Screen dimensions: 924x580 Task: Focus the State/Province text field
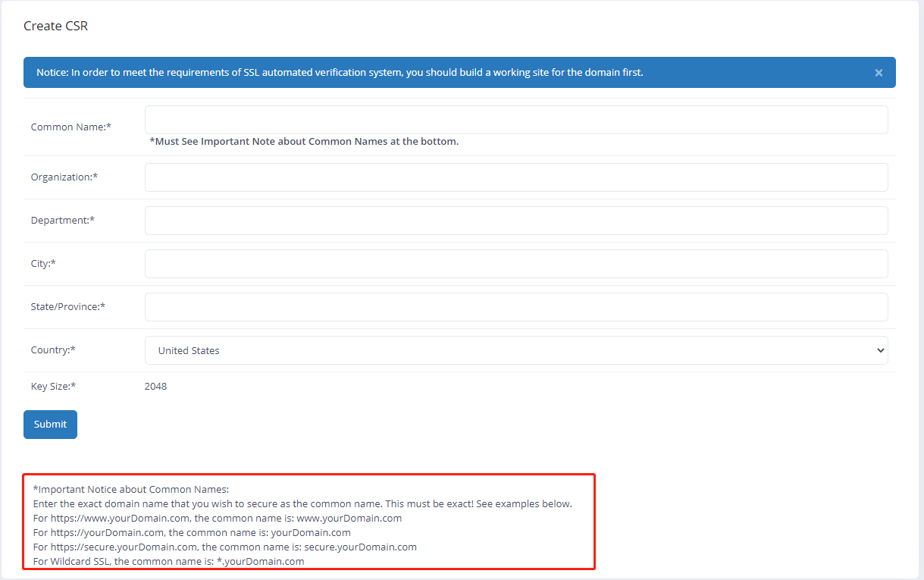(515, 307)
